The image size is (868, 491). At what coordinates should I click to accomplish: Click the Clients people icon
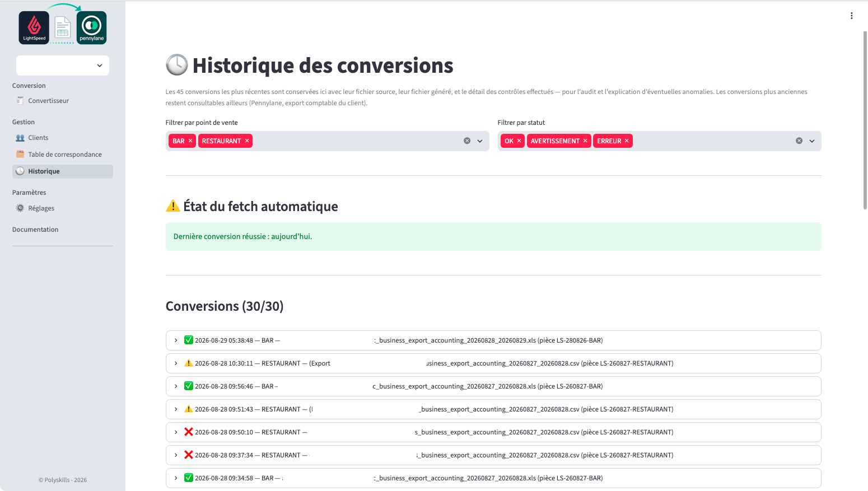point(20,138)
